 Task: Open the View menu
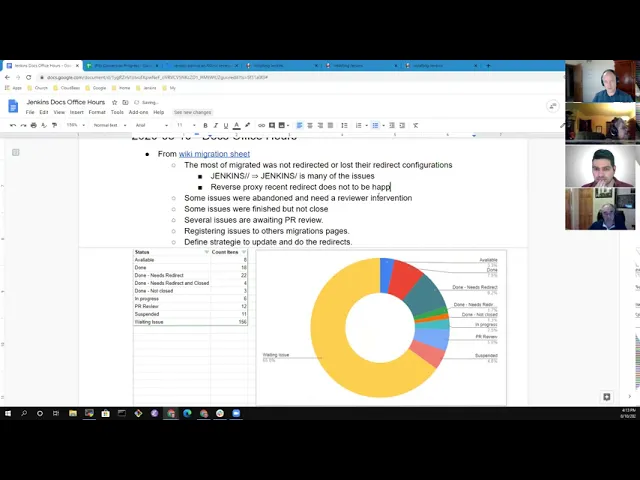coord(59,112)
